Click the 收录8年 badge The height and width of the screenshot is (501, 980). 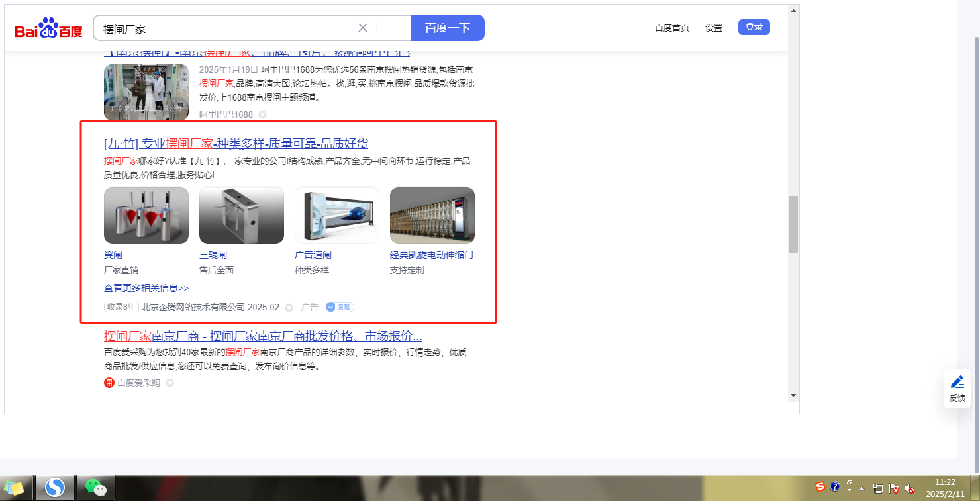click(121, 308)
